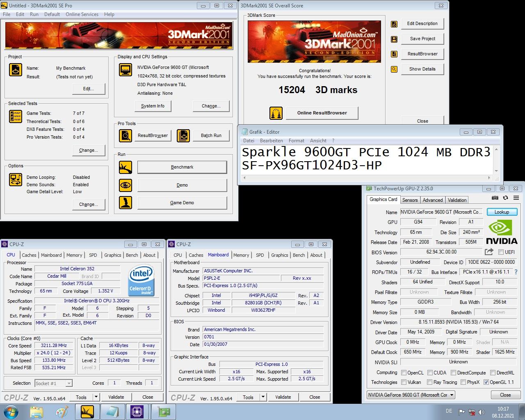Refresh GPU-Z with the refresh icon

[505, 198]
